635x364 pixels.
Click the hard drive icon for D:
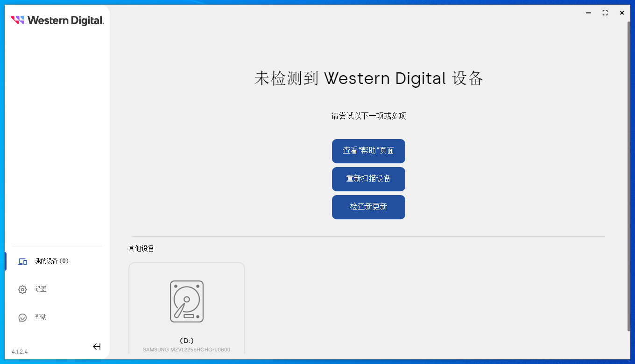[187, 301]
